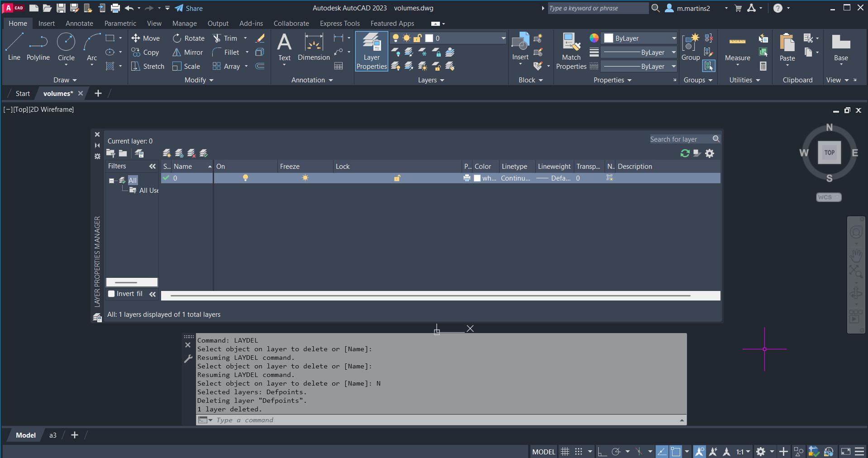This screenshot has height=458, width=868.
Task: Toggle layer 0 On lightbulb
Action: pos(245,178)
